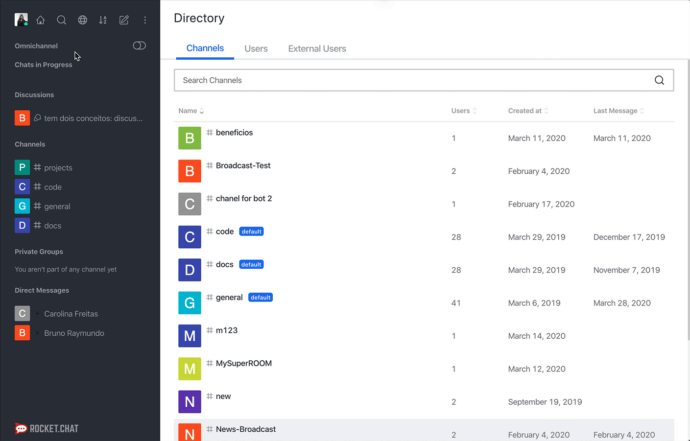
Task: Click February 17, 2020 created date
Action: pyautogui.click(x=541, y=204)
